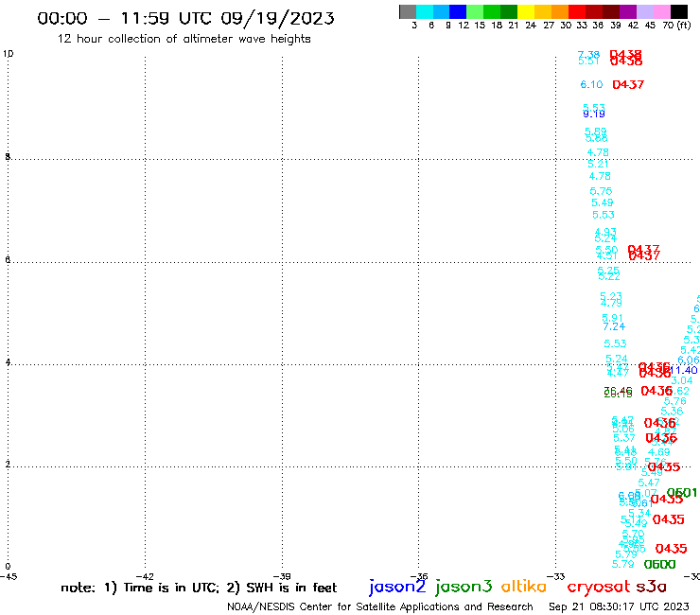Image resolution: width=700 pixels, height=615 pixels.
Task: Pick the orange 30 ft color swatch
Action: (560, 11)
